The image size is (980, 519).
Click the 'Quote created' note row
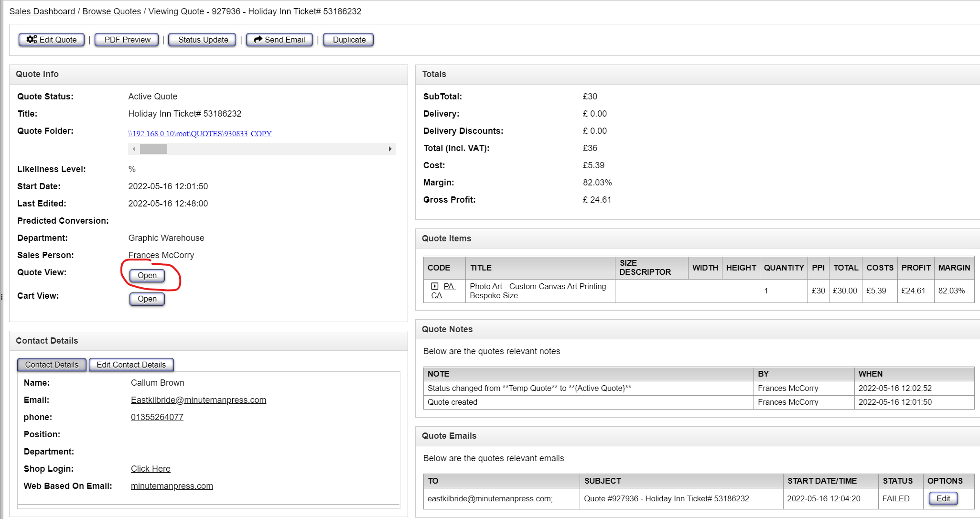pyautogui.click(x=699, y=402)
